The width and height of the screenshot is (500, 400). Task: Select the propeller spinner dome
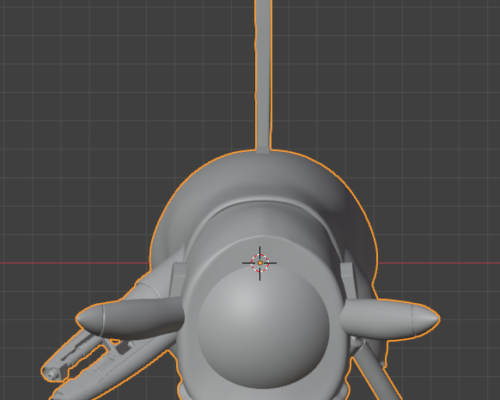(263, 328)
